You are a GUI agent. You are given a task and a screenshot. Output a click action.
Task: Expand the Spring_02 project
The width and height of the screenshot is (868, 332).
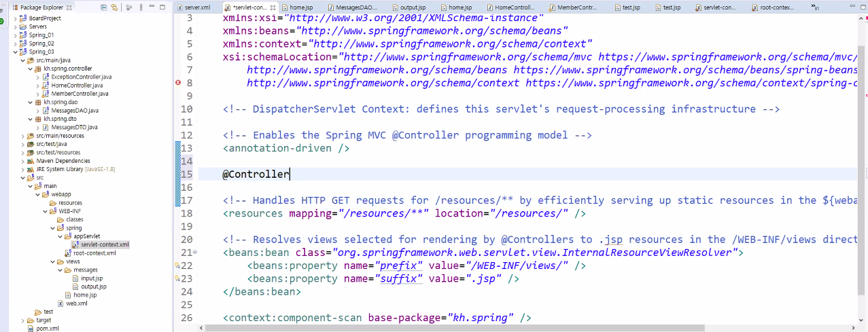coord(15,43)
